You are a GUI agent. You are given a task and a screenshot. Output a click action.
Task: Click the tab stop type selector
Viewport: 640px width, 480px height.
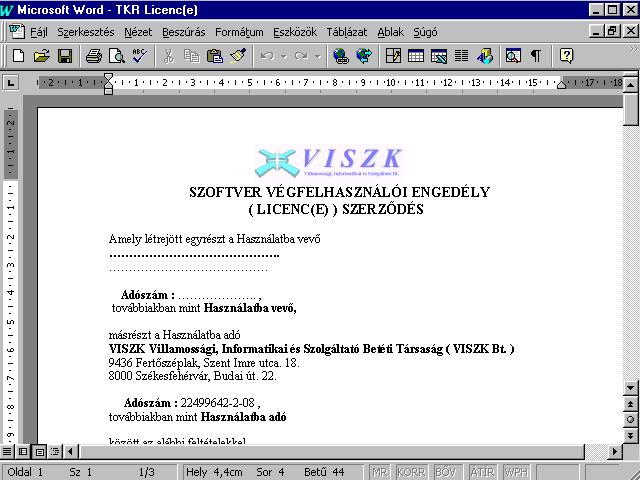click(11, 83)
